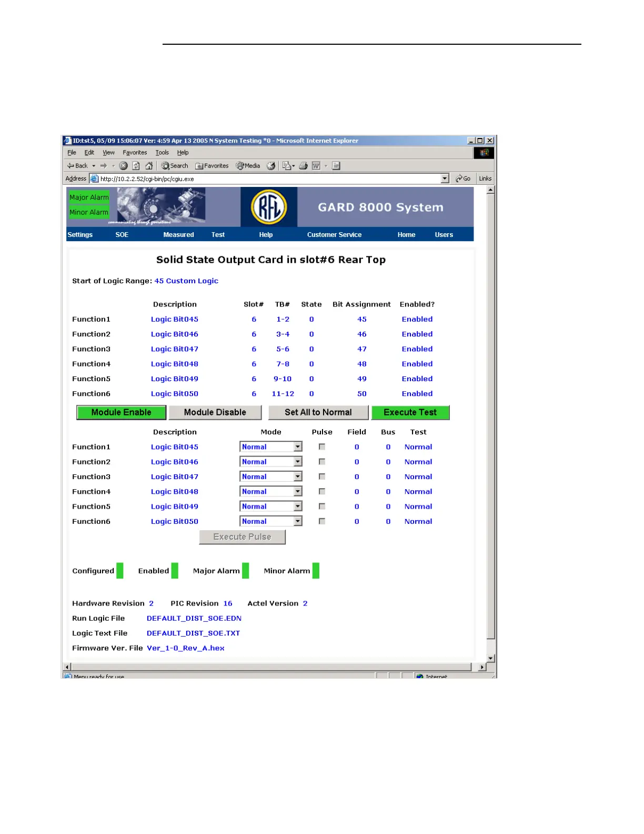Toggle the Pulse checkbox for Function4

[322, 491]
